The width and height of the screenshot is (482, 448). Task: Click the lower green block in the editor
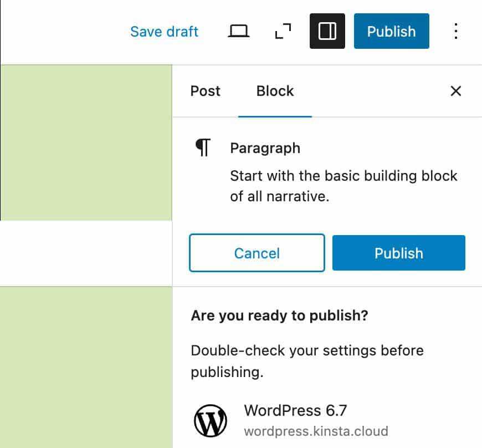(86, 366)
